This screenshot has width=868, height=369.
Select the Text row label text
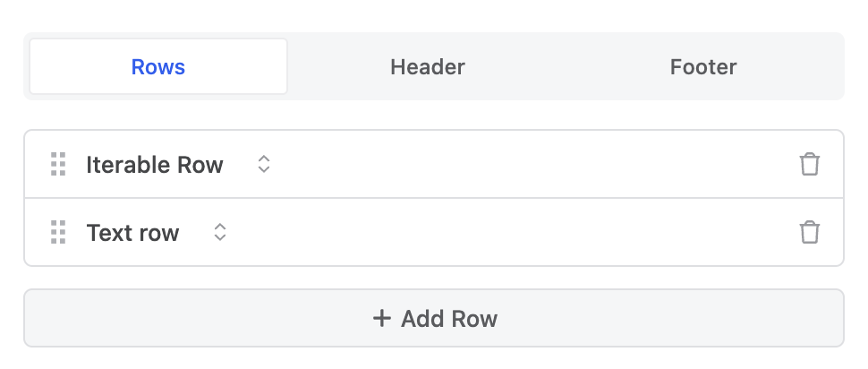coord(132,233)
